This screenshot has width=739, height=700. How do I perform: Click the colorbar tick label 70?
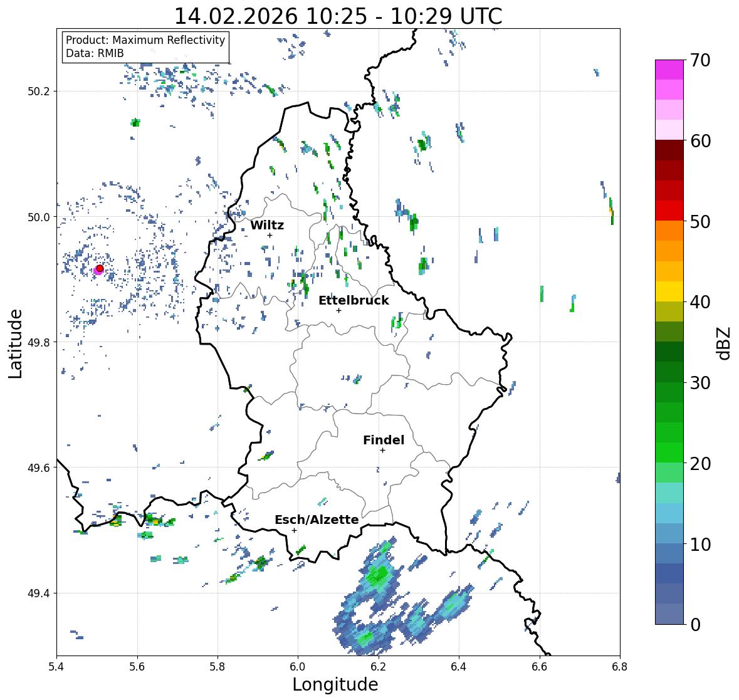pos(700,60)
